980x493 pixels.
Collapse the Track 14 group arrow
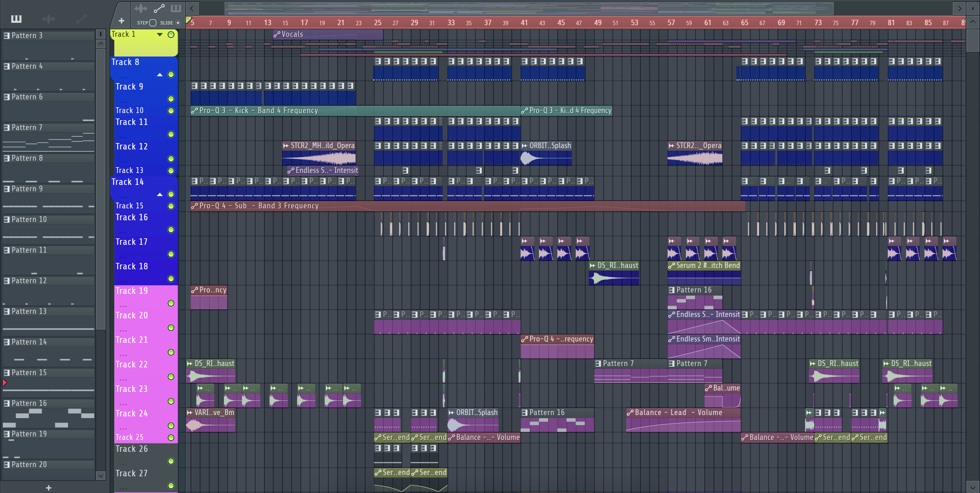tap(160, 194)
